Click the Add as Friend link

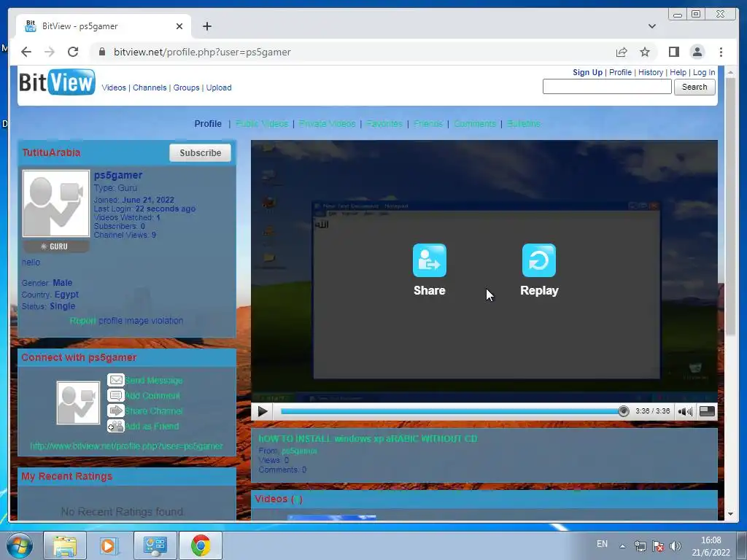[152, 426]
